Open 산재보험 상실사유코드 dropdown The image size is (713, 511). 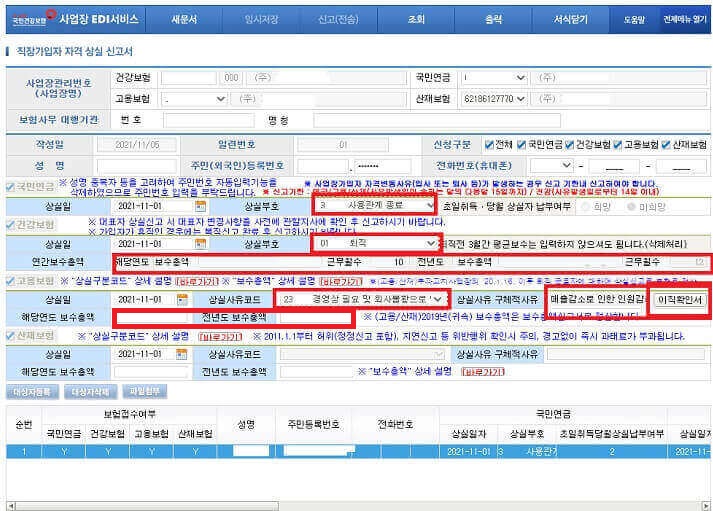pos(362,355)
